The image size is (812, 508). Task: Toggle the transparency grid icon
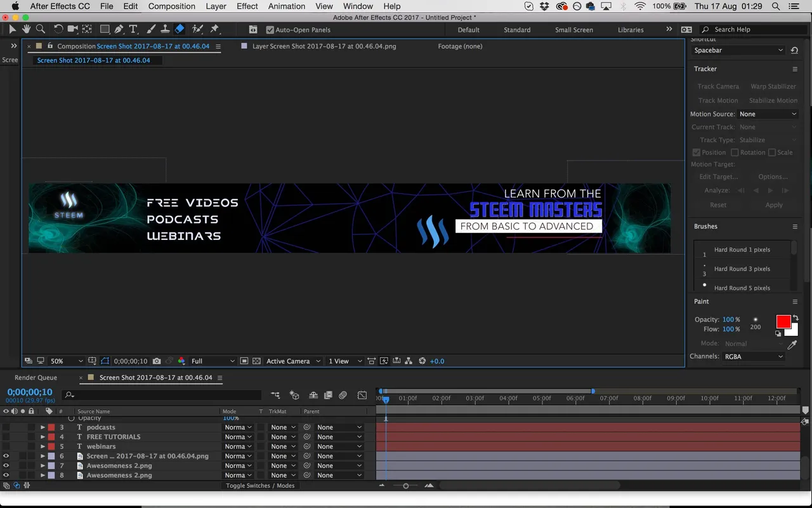pyautogui.click(x=256, y=361)
